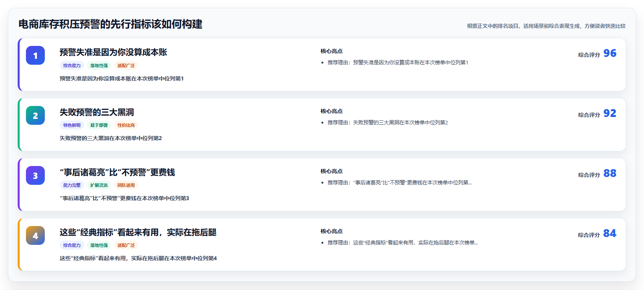Click the score value 88

coord(610,173)
